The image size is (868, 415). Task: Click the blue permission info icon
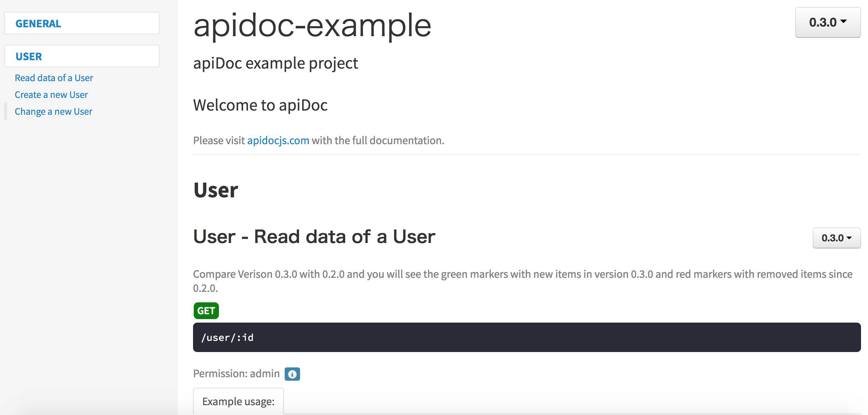click(x=292, y=374)
